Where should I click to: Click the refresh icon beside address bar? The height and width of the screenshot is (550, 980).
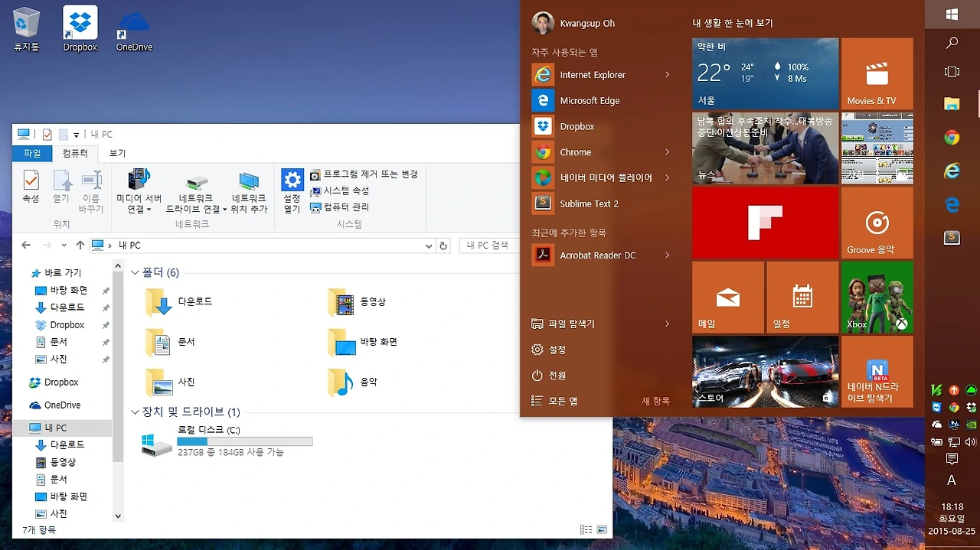click(443, 246)
